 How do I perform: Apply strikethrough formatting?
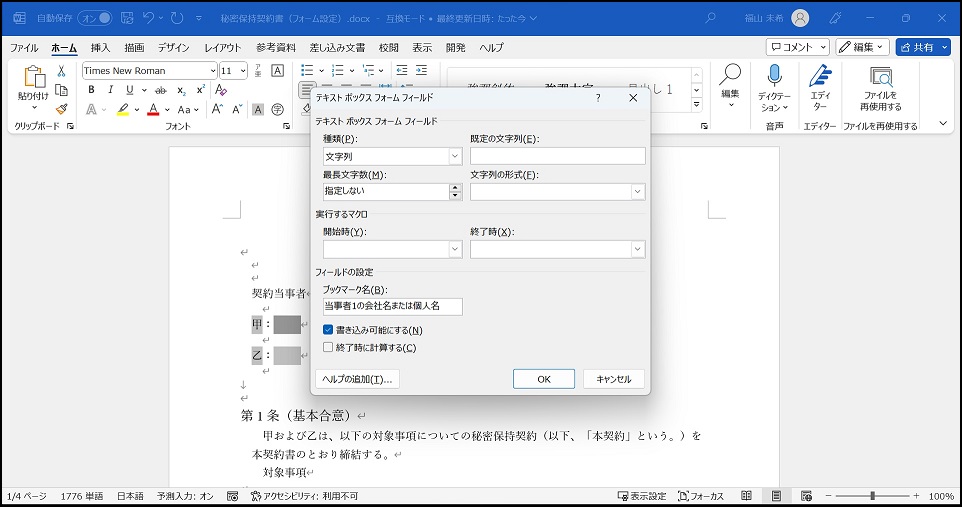pyautogui.click(x=161, y=90)
